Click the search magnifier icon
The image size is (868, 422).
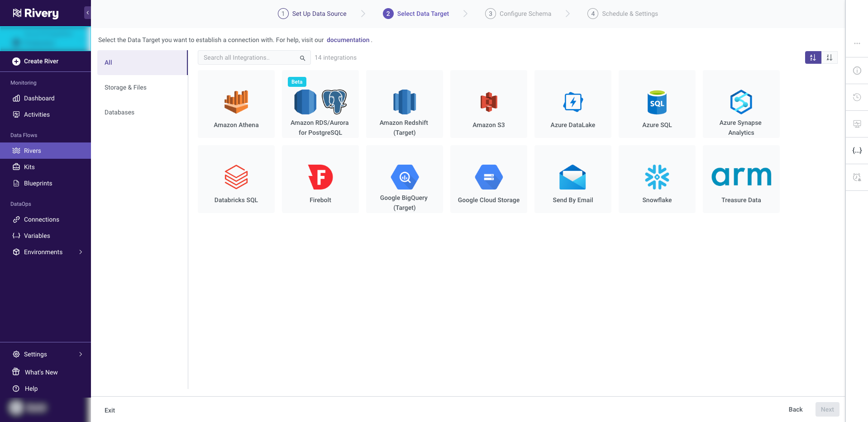[x=302, y=58]
